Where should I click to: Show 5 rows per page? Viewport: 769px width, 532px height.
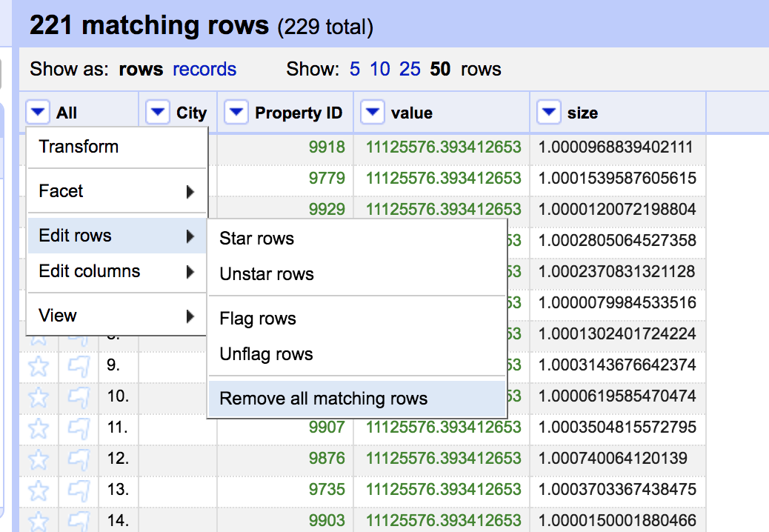point(355,69)
